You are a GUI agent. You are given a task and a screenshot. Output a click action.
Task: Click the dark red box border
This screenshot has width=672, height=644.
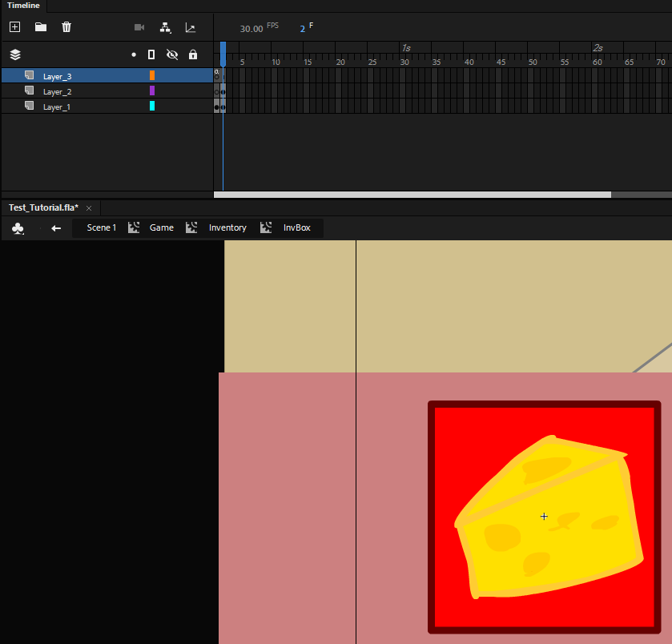pos(545,404)
